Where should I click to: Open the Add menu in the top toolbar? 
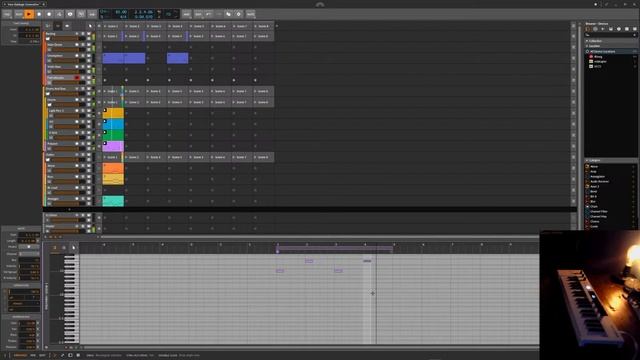click(x=187, y=14)
